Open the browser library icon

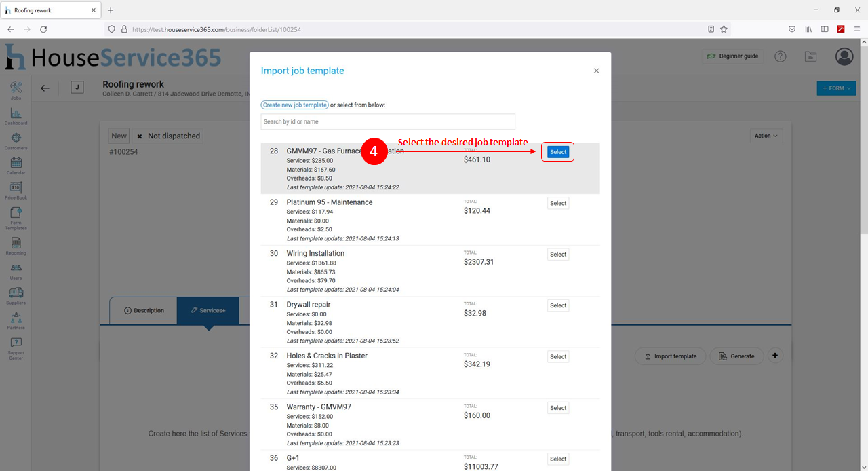click(808, 29)
